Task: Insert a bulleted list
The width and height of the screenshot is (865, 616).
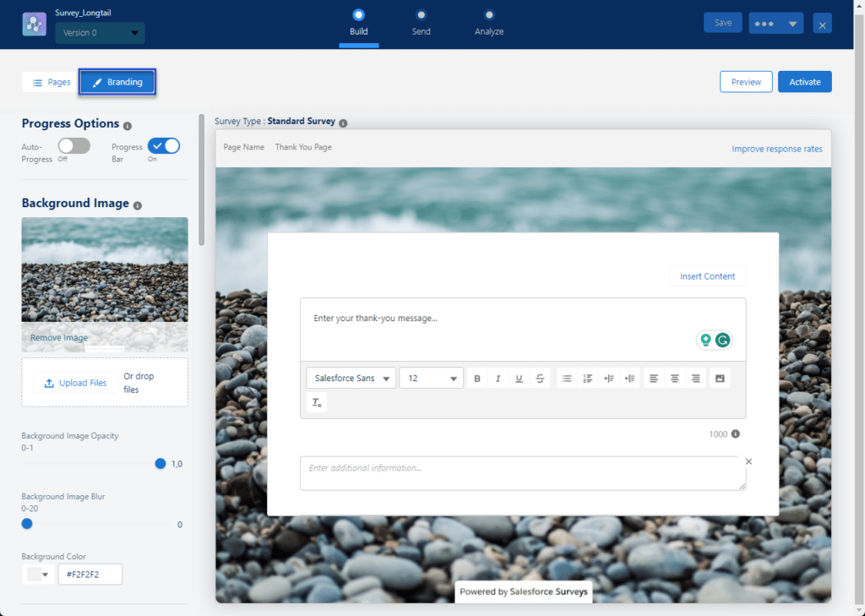Action: [x=567, y=379]
